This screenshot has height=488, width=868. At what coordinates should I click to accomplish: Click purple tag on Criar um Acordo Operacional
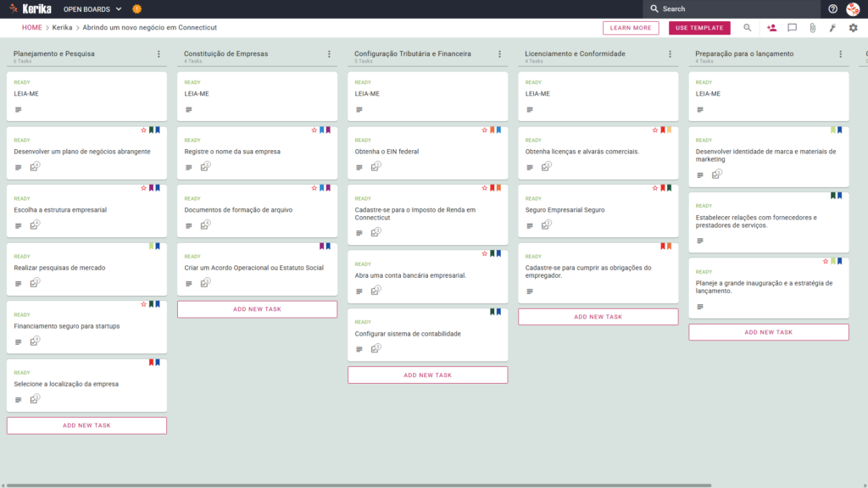[x=321, y=247]
